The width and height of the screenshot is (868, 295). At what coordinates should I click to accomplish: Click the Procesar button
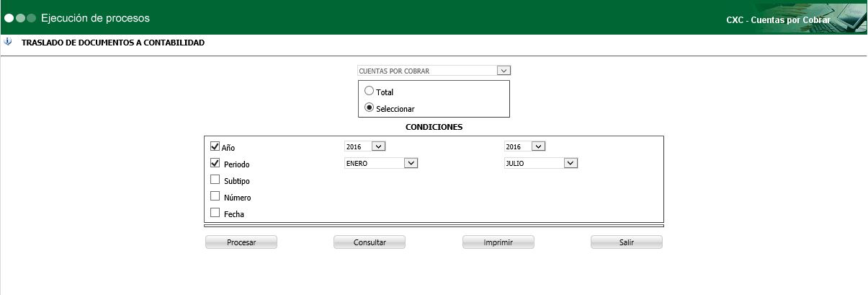(x=241, y=242)
